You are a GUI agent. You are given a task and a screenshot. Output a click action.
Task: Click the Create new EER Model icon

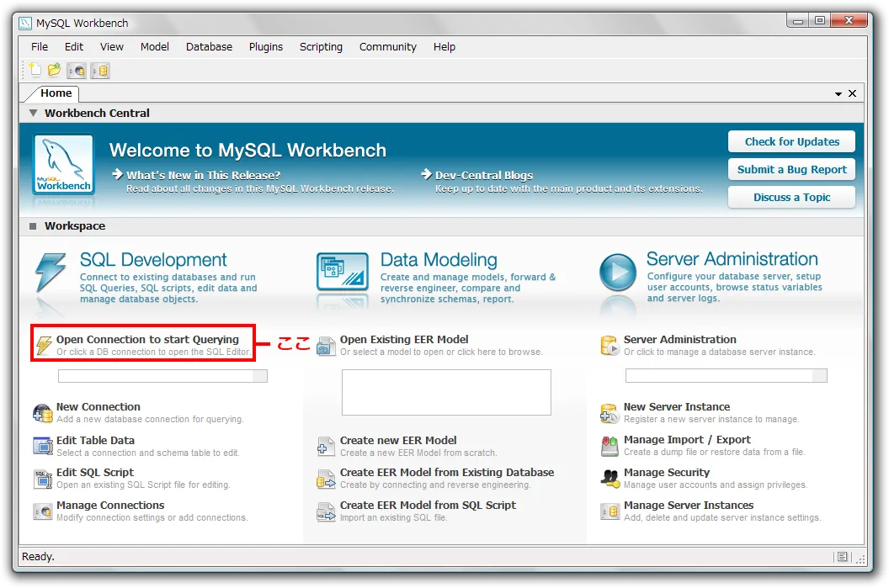tap(326, 446)
